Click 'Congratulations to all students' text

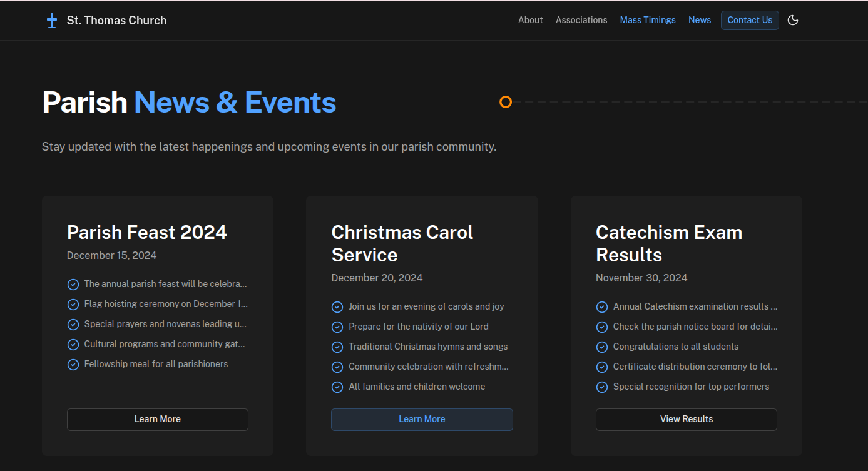676,347
